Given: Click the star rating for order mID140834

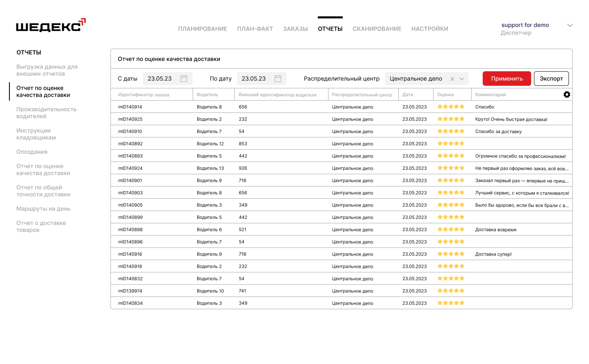Looking at the screenshot, I should (451, 303).
